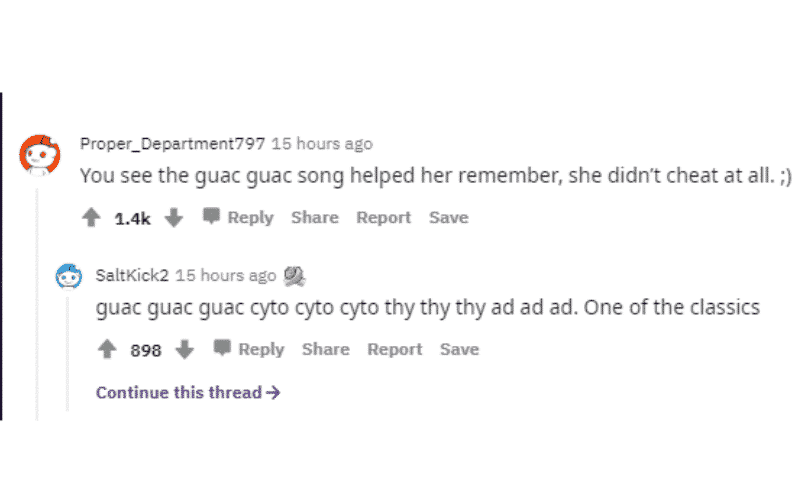Viewport: 800px width, 500px height.
Task: Downvote SaltKick2's reply
Action: [185, 349]
